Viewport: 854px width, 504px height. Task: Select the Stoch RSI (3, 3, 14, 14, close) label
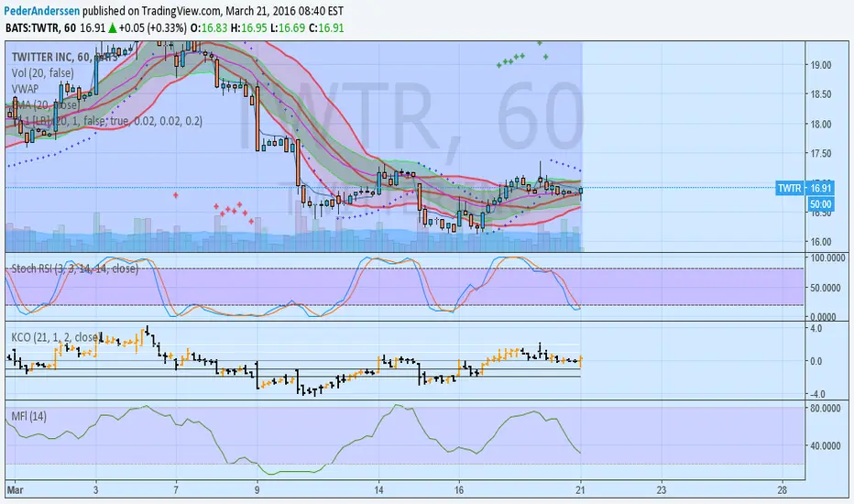coord(75,268)
